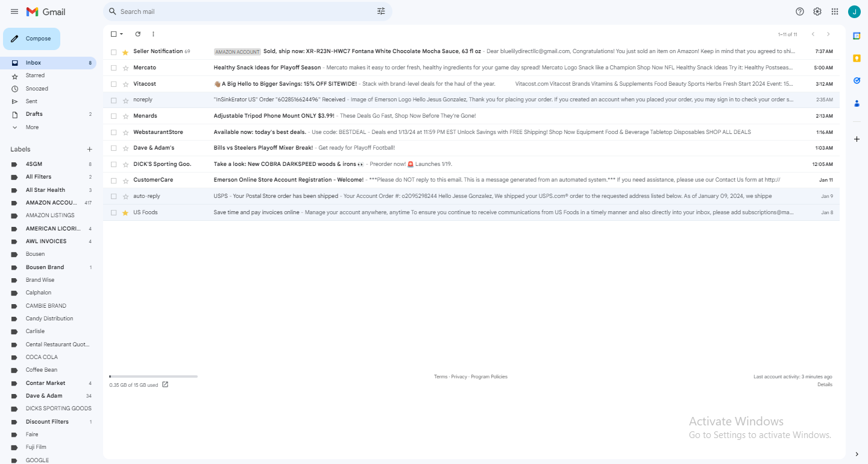868x464 pixels.
Task: Open the Sent folder
Action: (x=49, y=101)
